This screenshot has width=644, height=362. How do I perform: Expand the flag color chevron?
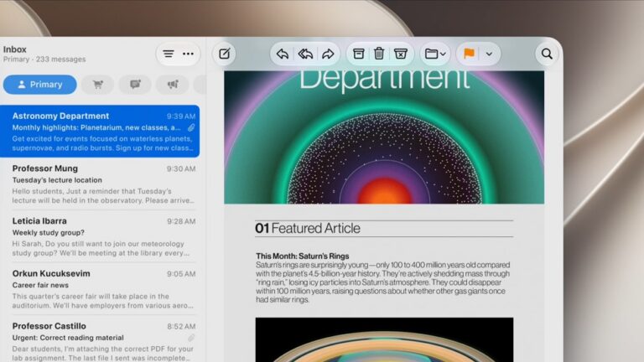tap(489, 54)
